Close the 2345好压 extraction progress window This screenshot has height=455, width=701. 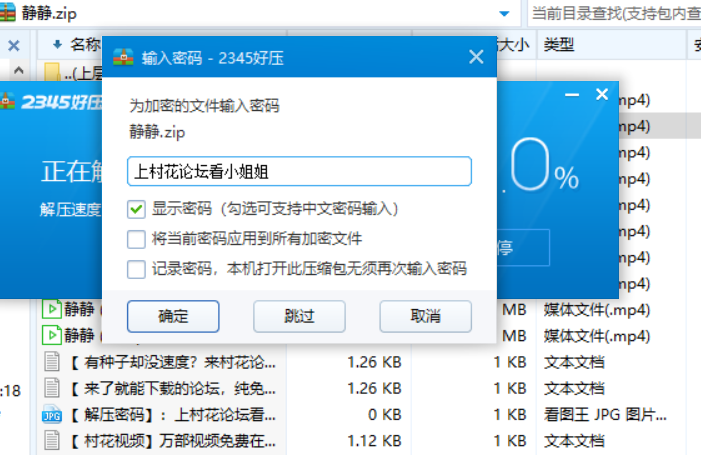pyautogui.click(x=601, y=95)
